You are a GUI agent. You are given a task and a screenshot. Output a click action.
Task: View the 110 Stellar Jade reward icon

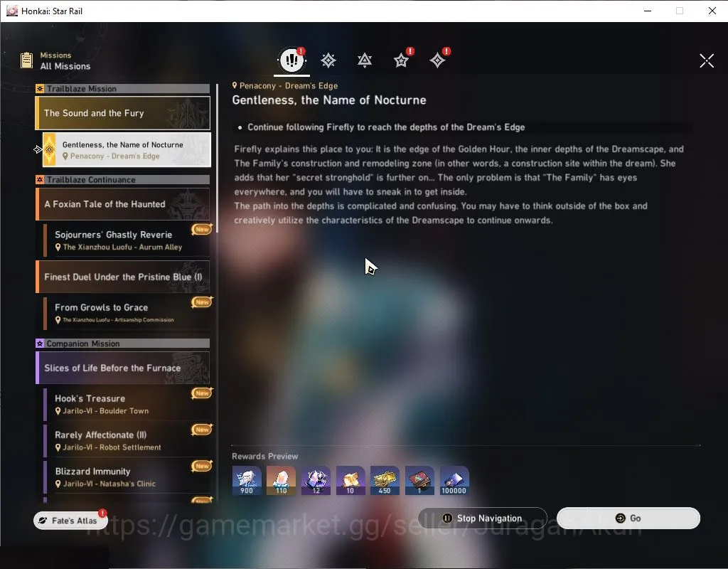[x=282, y=480]
